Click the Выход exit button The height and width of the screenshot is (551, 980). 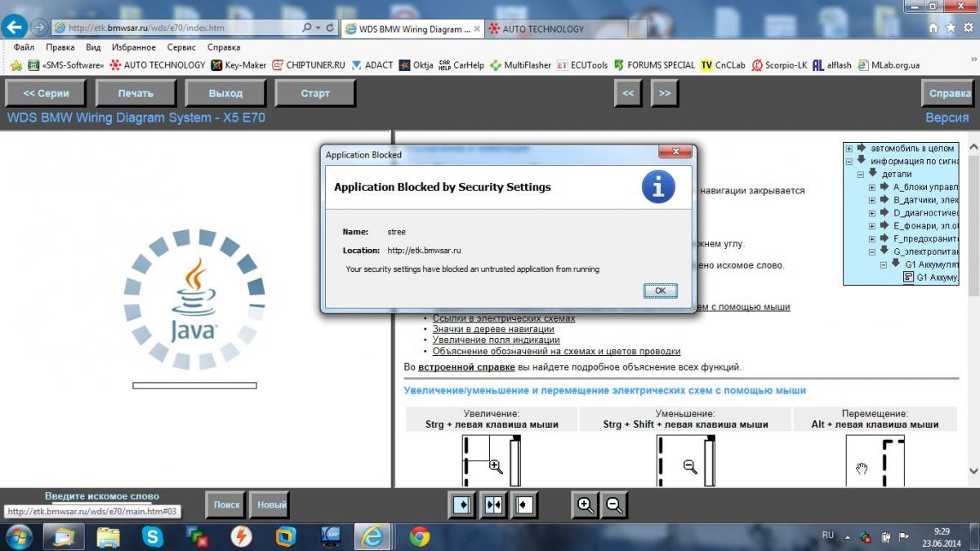pyautogui.click(x=225, y=93)
